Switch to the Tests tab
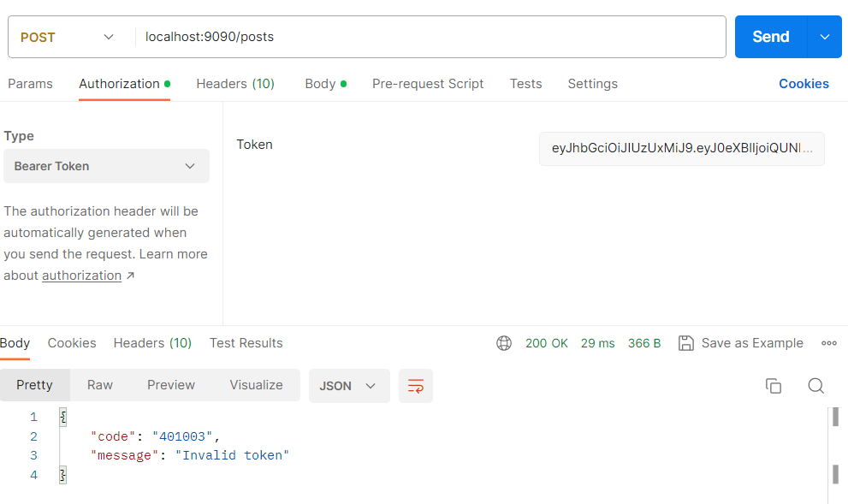 pos(525,83)
